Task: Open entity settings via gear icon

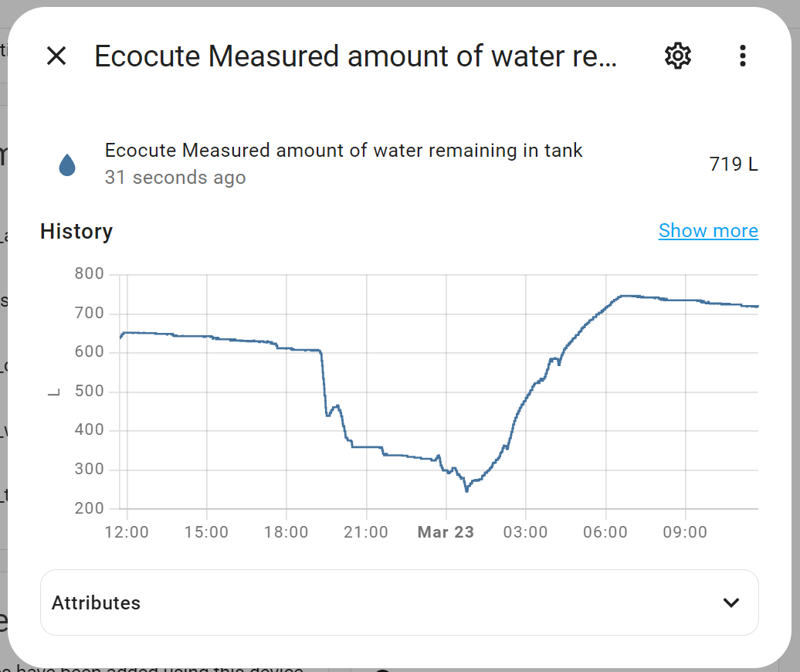Action: click(x=677, y=56)
